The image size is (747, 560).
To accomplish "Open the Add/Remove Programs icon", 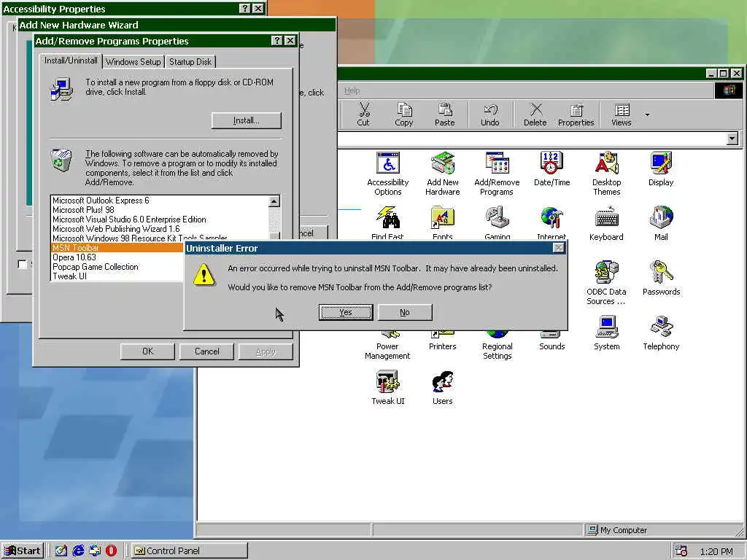I will pos(497,174).
